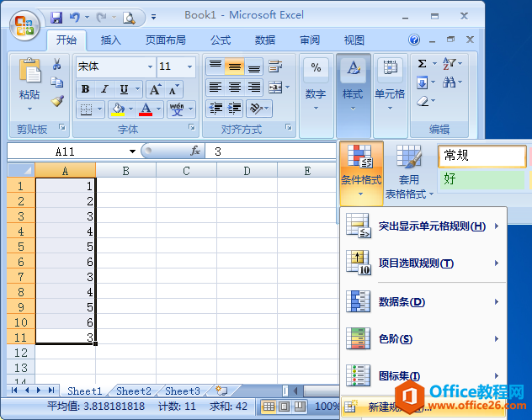532x420 pixels.
Task: Set middle vertical alignment
Action: [235, 66]
